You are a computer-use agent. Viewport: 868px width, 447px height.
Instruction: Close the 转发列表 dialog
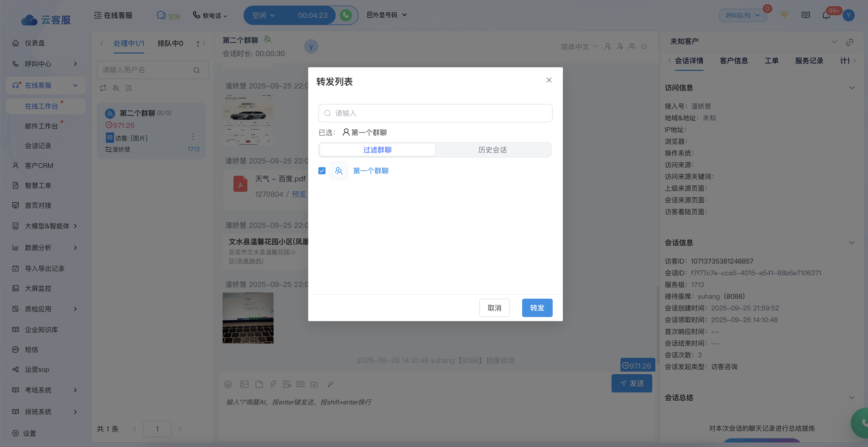(549, 80)
